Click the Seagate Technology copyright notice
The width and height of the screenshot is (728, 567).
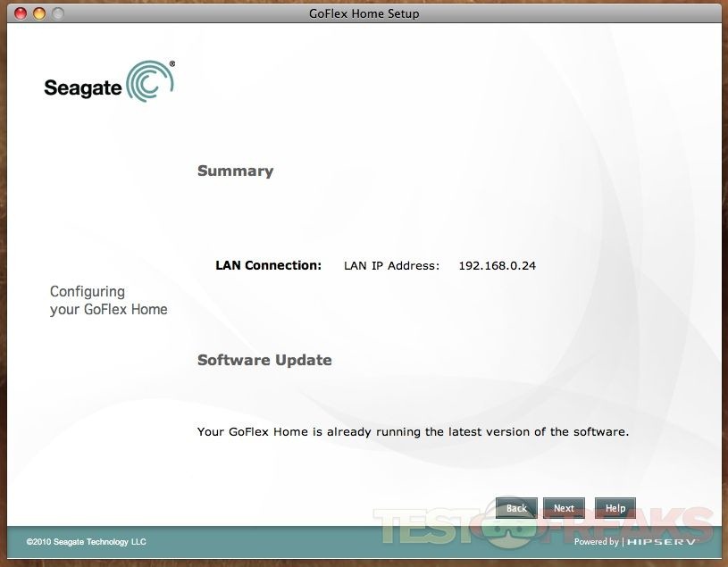coord(86,542)
